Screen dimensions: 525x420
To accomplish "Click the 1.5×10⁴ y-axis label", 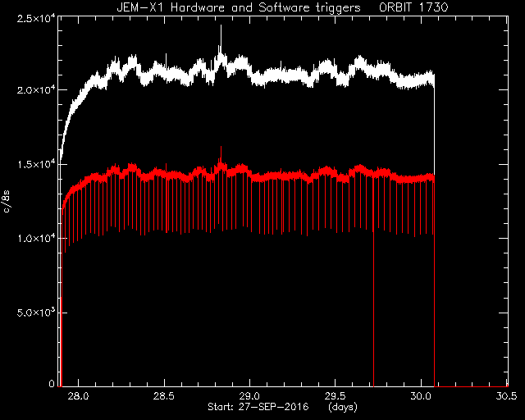I will [x=36, y=164].
